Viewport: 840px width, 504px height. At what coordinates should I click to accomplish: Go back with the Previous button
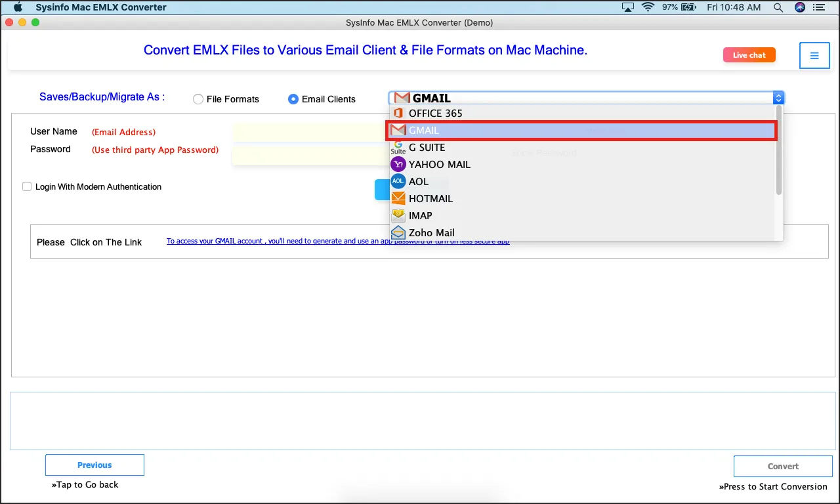click(x=94, y=465)
